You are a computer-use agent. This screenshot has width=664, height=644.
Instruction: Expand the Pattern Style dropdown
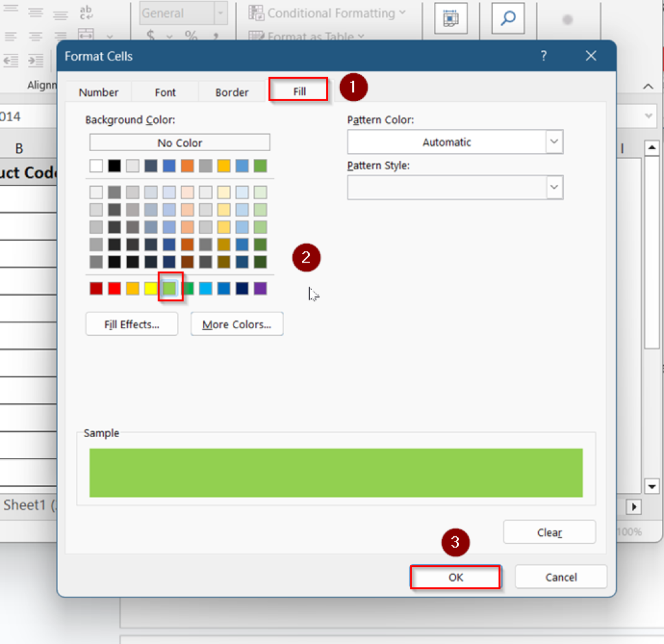click(x=554, y=187)
